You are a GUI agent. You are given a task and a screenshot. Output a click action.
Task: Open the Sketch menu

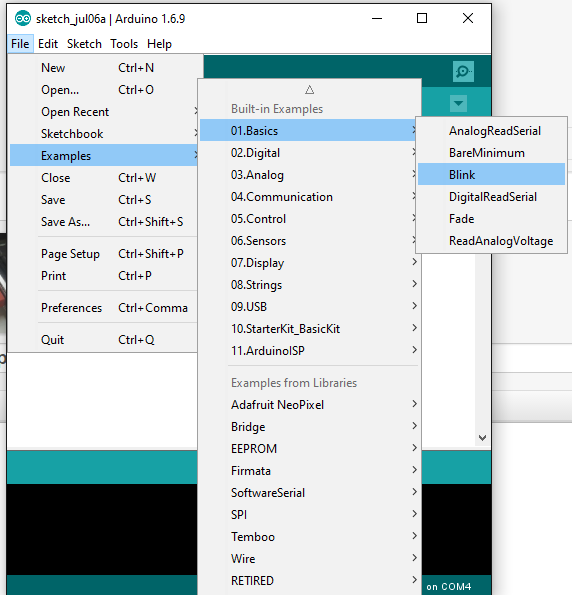pos(84,44)
